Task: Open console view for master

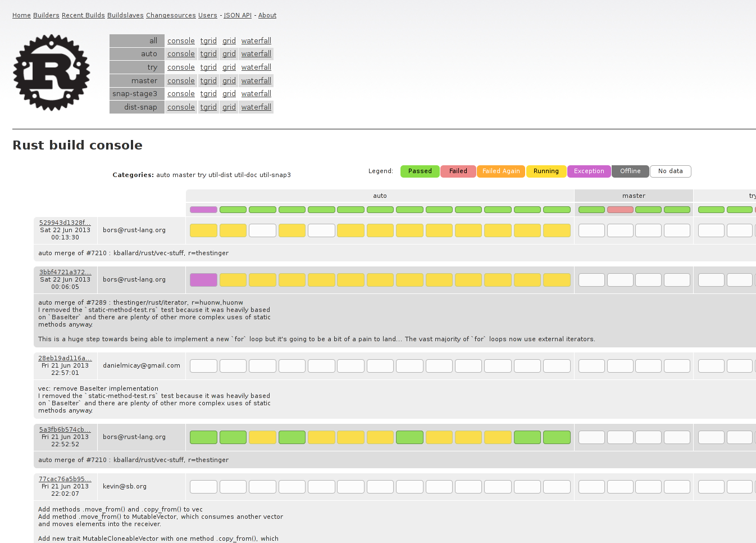Action: pos(181,81)
